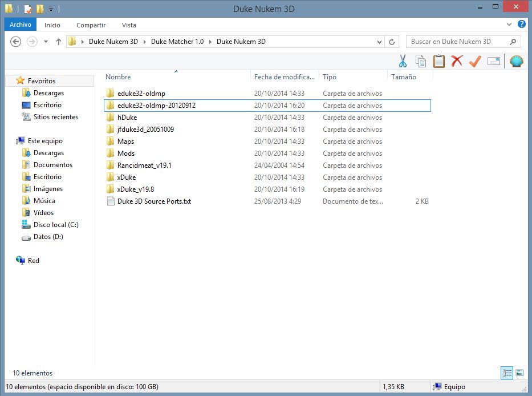Viewport: 532px width, 396px height.
Task: Click the first Duke Nukem 3D breadcrumb
Action: click(113, 42)
